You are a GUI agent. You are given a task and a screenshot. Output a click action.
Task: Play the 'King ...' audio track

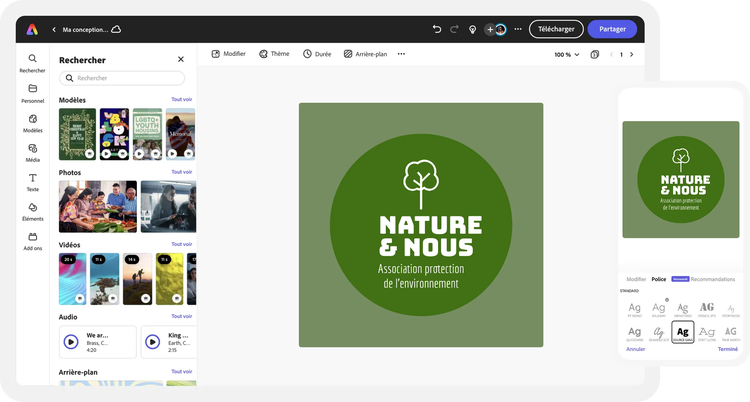point(153,342)
